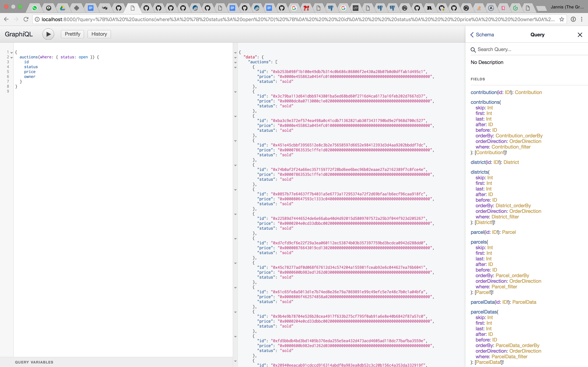Collapse the query line 2 fold arrow
Image resolution: width=588 pixels, height=367 pixels.
12,57
